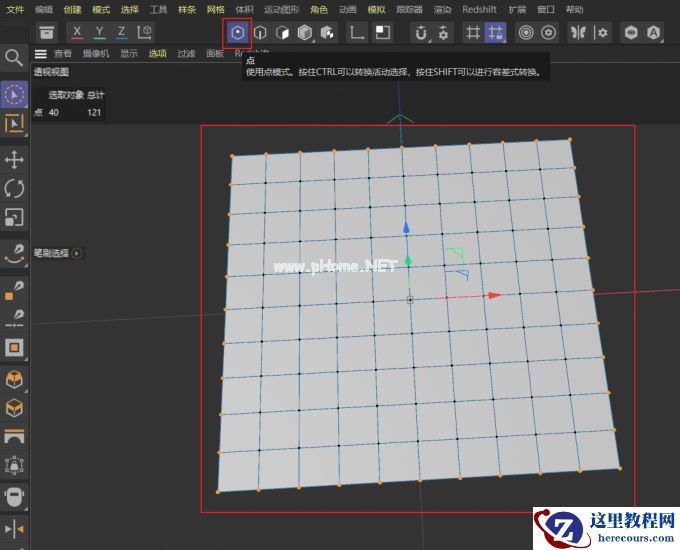The width and height of the screenshot is (680, 550).
Task: Select Points mode in the top toolbar
Action: tap(237, 33)
